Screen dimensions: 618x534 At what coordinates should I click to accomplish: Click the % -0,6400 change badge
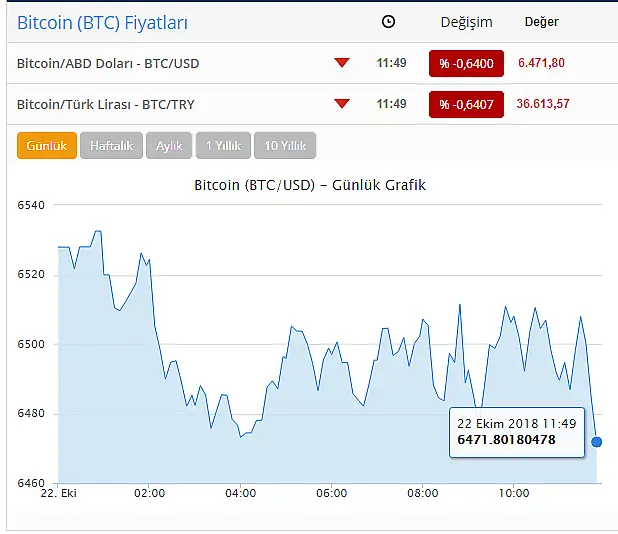[x=466, y=63]
